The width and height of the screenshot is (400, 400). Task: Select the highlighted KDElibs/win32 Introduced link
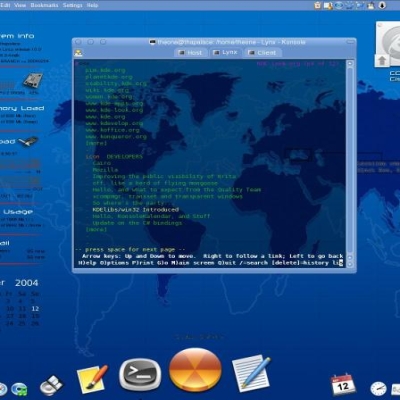pos(136,210)
